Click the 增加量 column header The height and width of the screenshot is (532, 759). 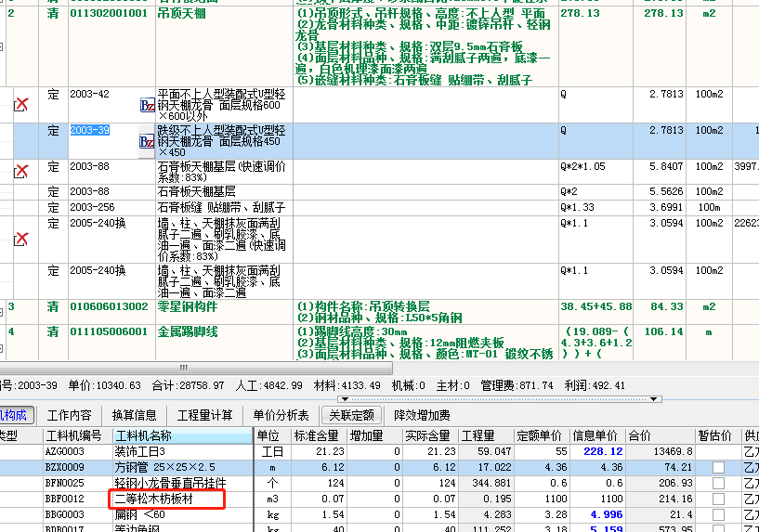374,435
